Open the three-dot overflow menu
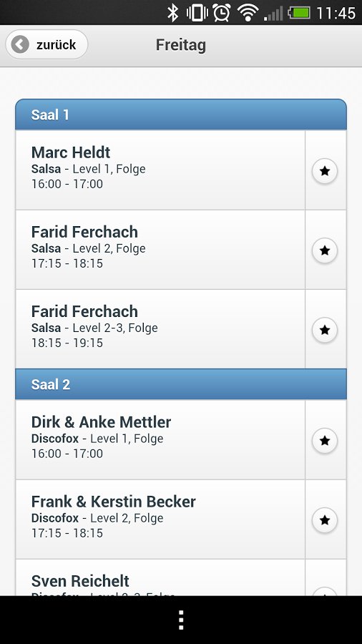Screen dimensions: 362x644 [x=181, y=620]
